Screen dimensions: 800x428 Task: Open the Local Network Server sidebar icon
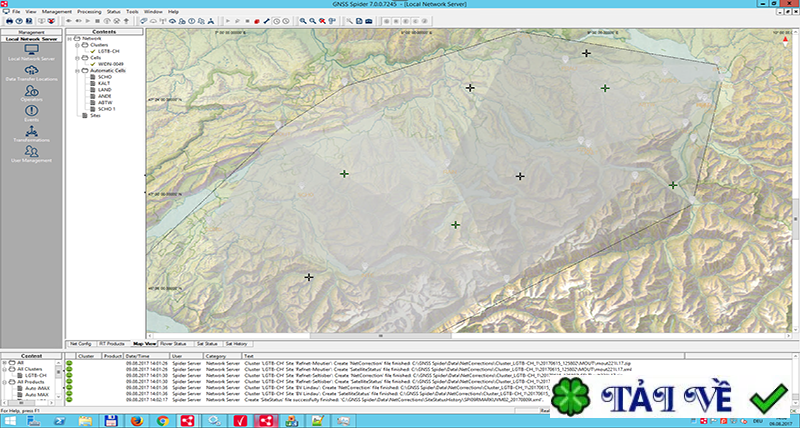pos(31,50)
